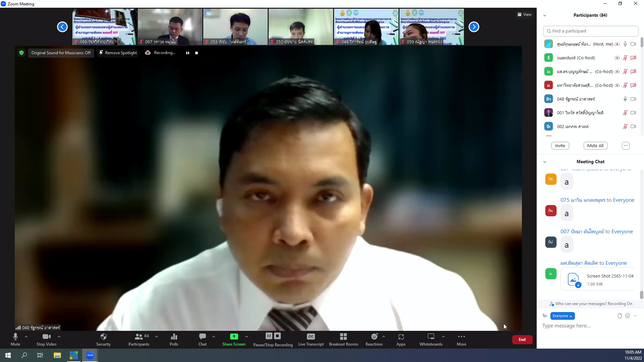The height and width of the screenshot is (362, 644).
Task: Click the Invite button
Action: pos(560,145)
